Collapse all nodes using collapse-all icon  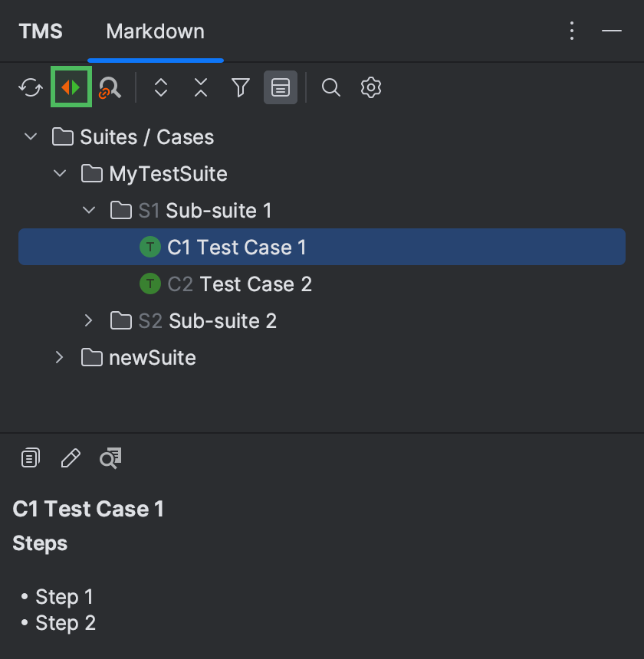pos(200,87)
